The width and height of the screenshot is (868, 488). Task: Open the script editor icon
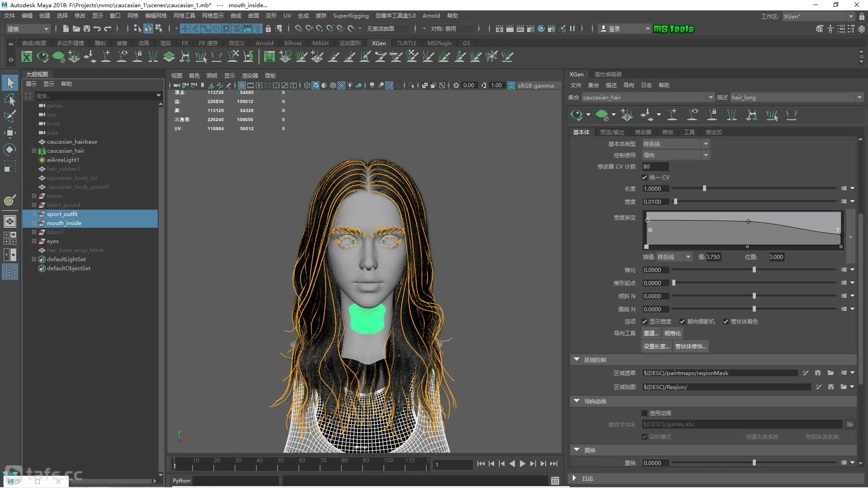555,481
